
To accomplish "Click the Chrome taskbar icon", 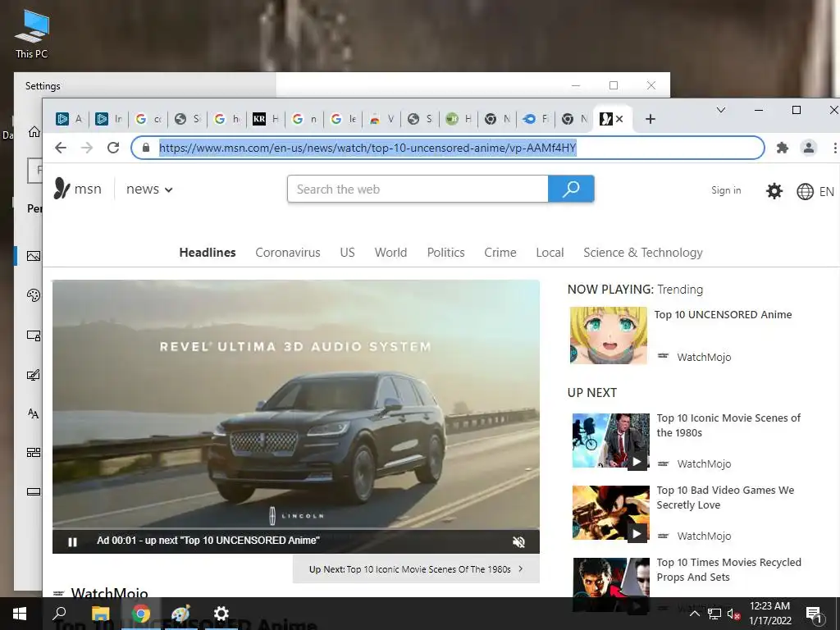I will 141,614.
